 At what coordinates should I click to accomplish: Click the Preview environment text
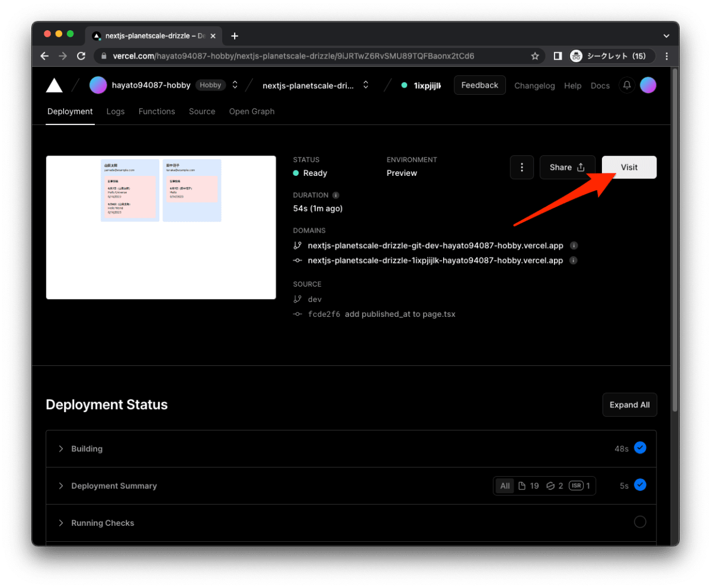point(402,173)
